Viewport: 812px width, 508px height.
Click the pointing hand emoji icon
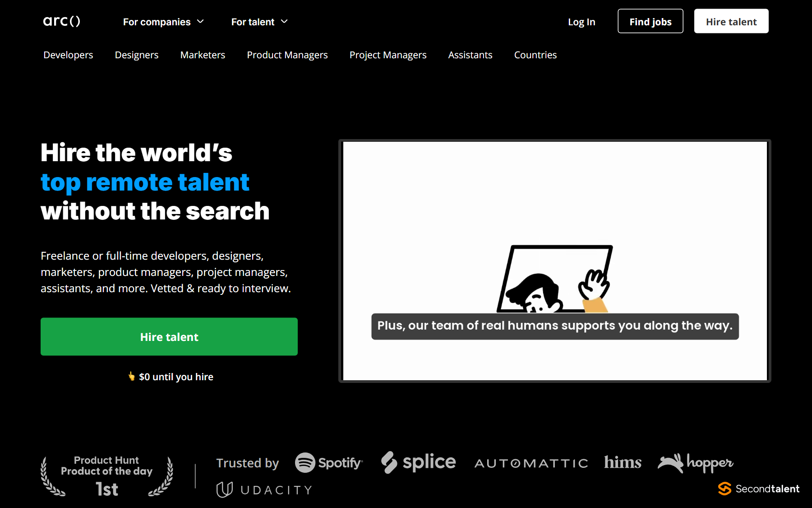pos(131,376)
